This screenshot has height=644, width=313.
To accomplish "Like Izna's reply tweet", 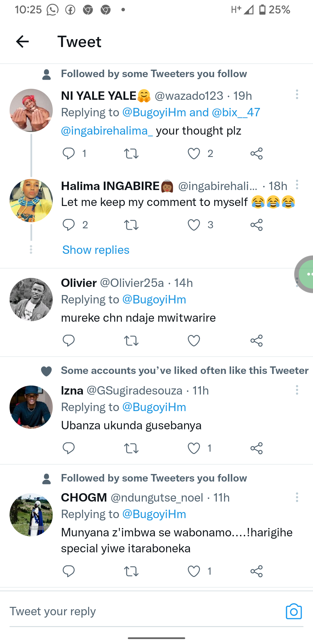I will click(194, 448).
